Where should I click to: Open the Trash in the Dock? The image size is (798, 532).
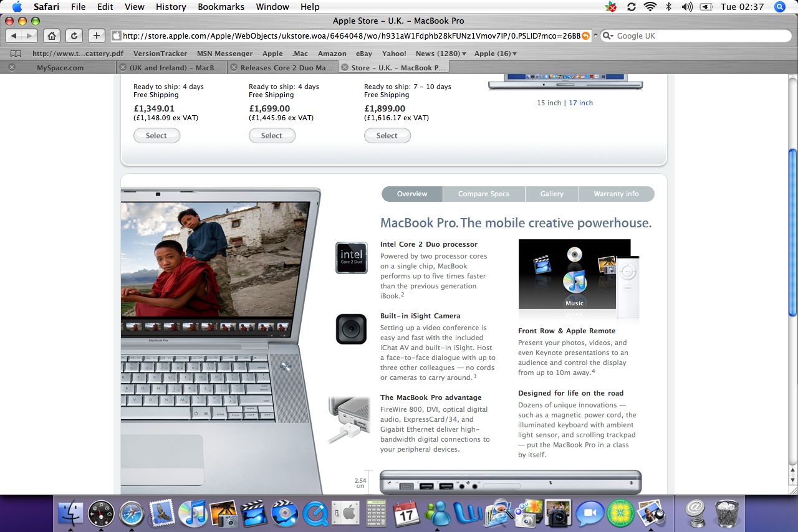click(x=727, y=513)
